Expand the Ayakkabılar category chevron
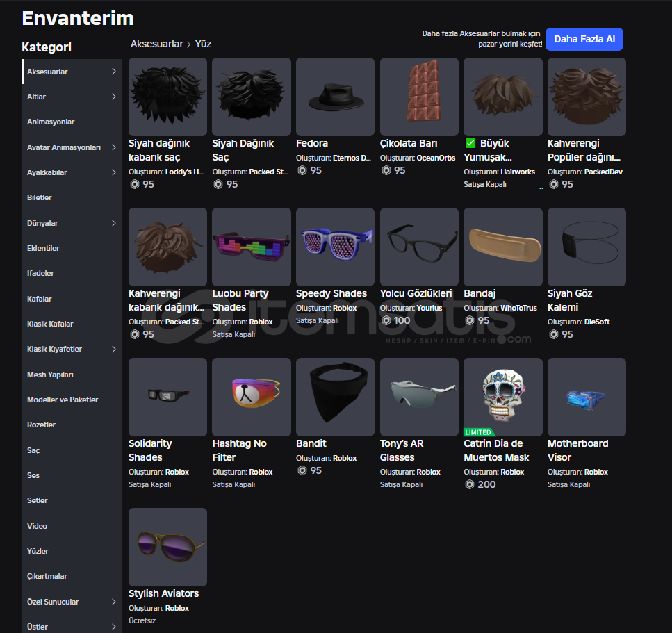 [x=113, y=172]
